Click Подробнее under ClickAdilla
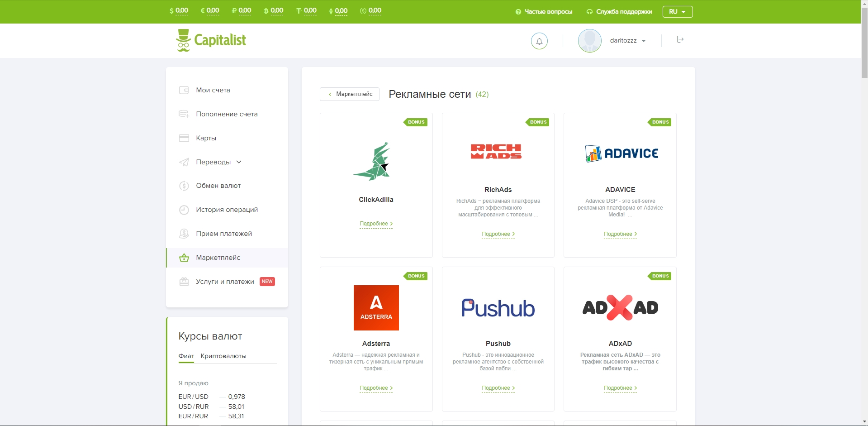Screen dimensions: 868x426 [x=376, y=224]
